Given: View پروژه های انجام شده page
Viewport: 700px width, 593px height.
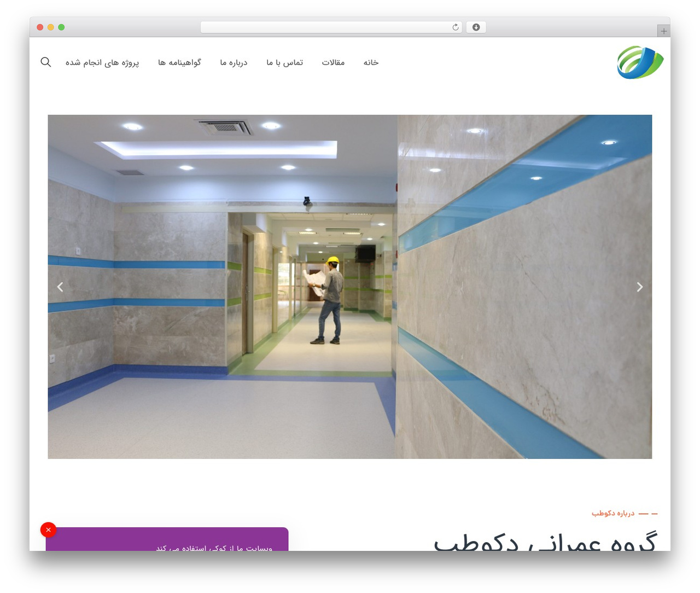Looking at the screenshot, I should pyautogui.click(x=102, y=62).
